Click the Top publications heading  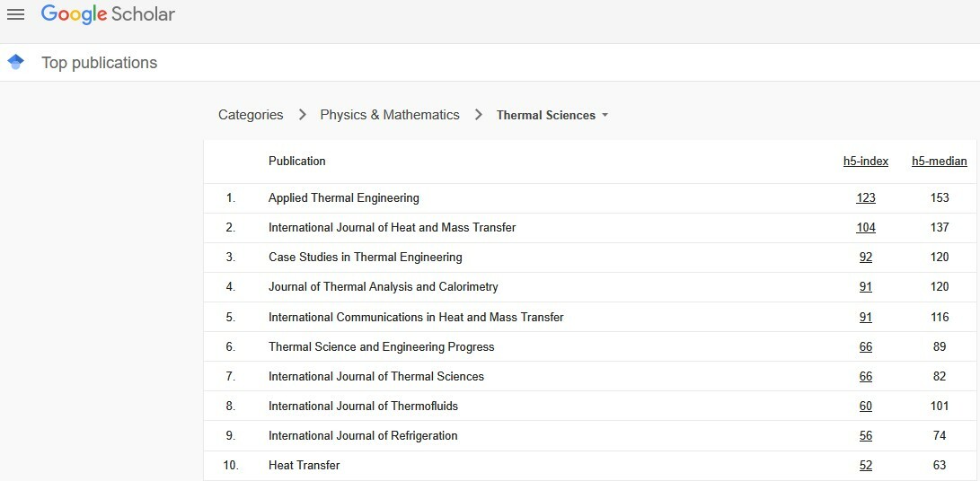pos(99,63)
